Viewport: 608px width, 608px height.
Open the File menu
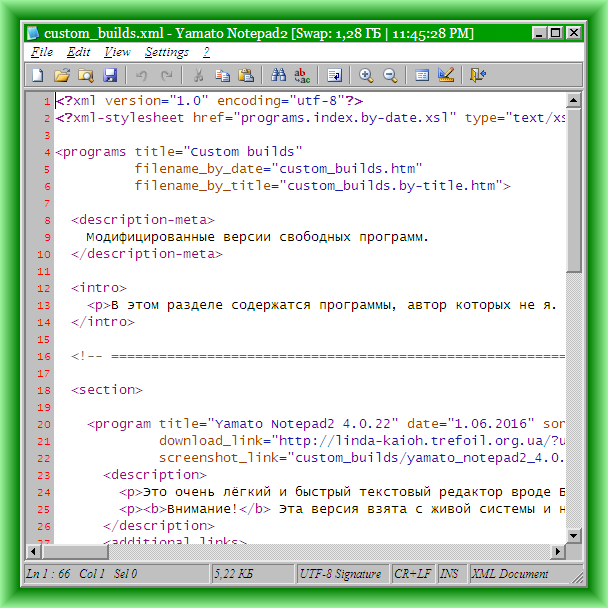coord(42,52)
